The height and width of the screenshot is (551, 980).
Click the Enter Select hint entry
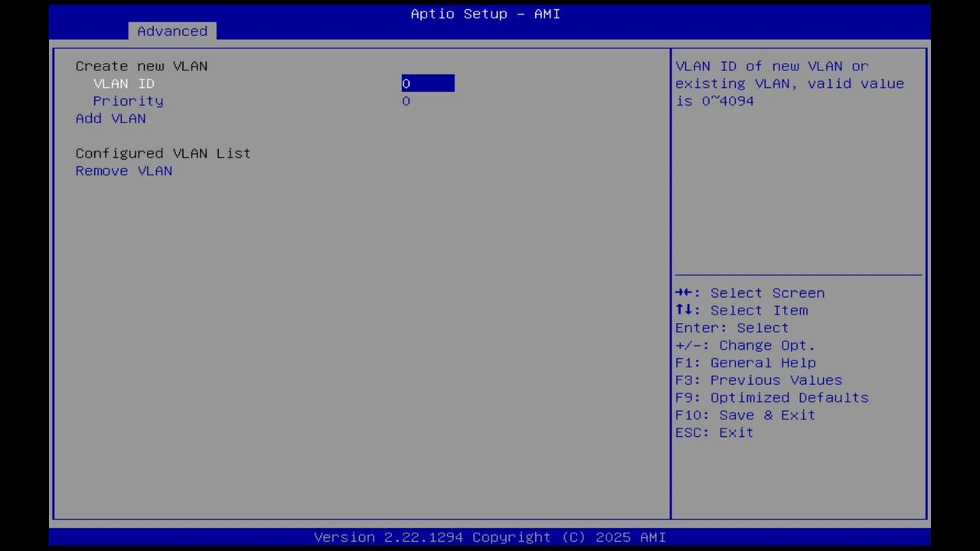[x=731, y=328]
